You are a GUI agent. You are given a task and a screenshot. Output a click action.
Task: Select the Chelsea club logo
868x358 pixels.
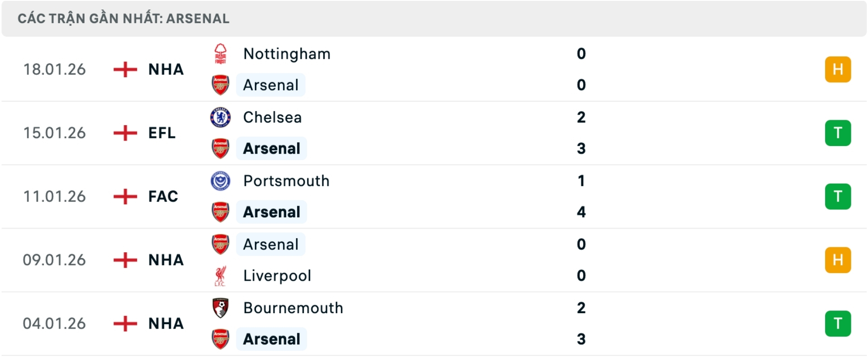221,117
